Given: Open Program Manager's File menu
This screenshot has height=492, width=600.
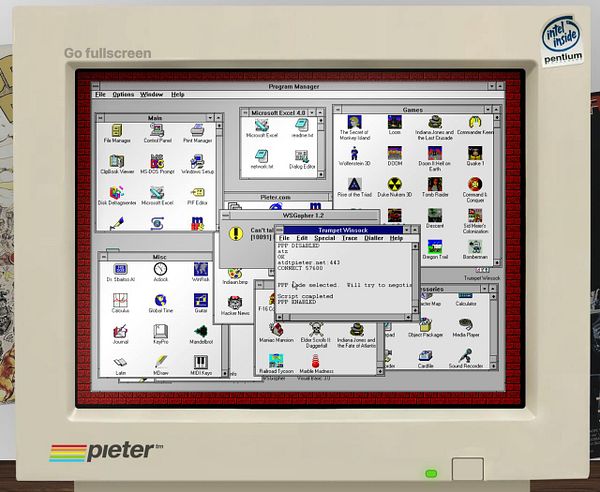Looking at the screenshot, I should [x=100, y=94].
